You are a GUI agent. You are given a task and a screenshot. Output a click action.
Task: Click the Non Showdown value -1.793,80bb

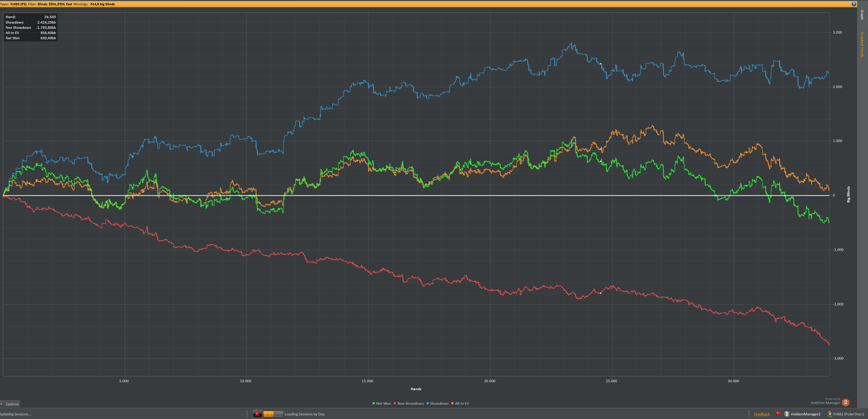(x=46, y=28)
